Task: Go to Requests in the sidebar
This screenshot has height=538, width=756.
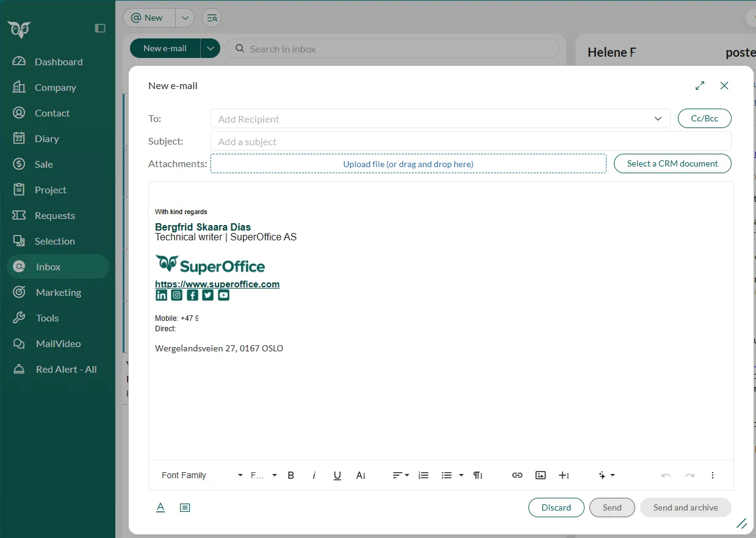Action: coord(54,215)
